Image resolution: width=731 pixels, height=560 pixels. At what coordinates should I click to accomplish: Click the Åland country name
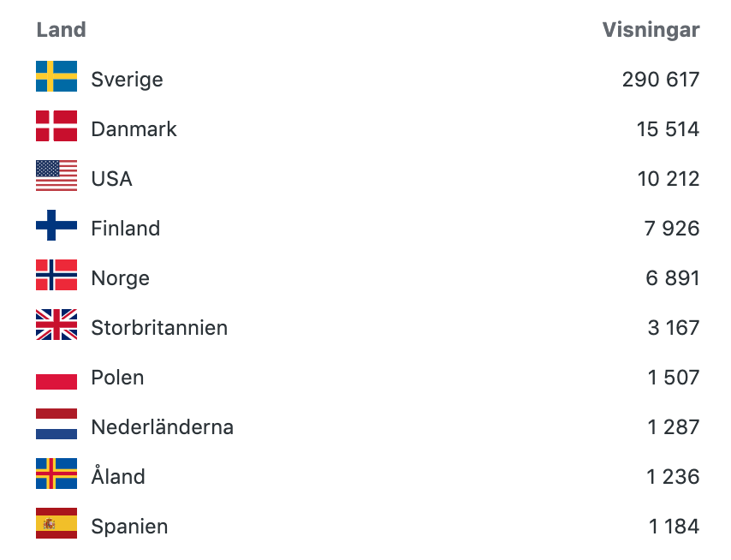pyautogui.click(x=118, y=476)
